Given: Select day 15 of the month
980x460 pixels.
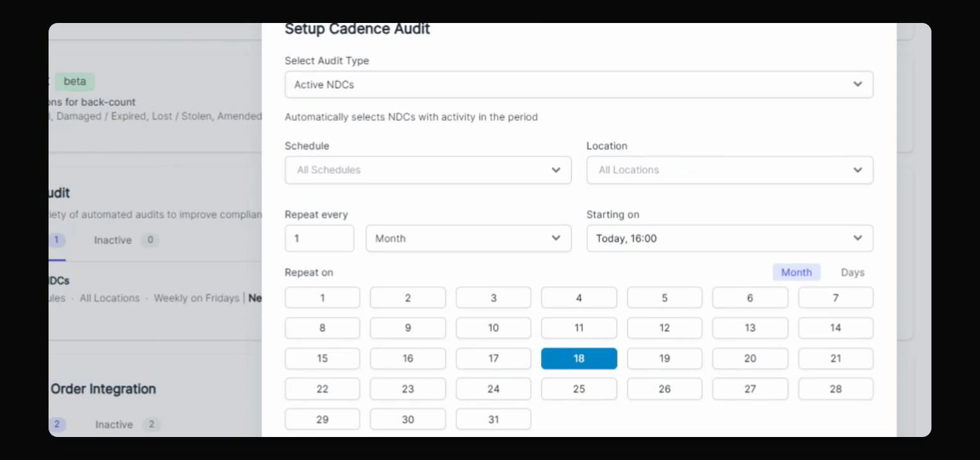Looking at the screenshot, I should (x=322, y=358).
